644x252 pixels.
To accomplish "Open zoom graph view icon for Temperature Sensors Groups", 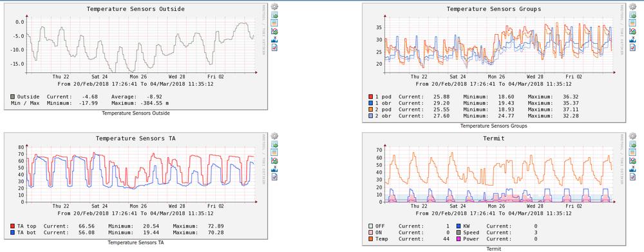I will [633, 15].
